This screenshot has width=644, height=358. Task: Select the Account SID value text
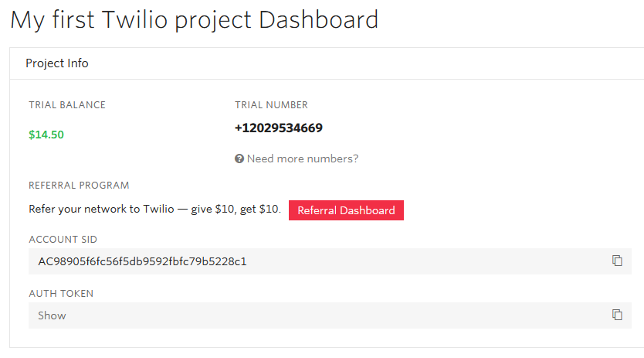tap(142, 261)
